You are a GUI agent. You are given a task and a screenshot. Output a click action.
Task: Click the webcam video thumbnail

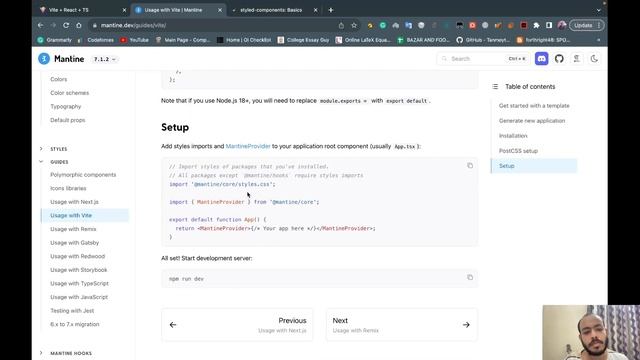click(591, 332)
